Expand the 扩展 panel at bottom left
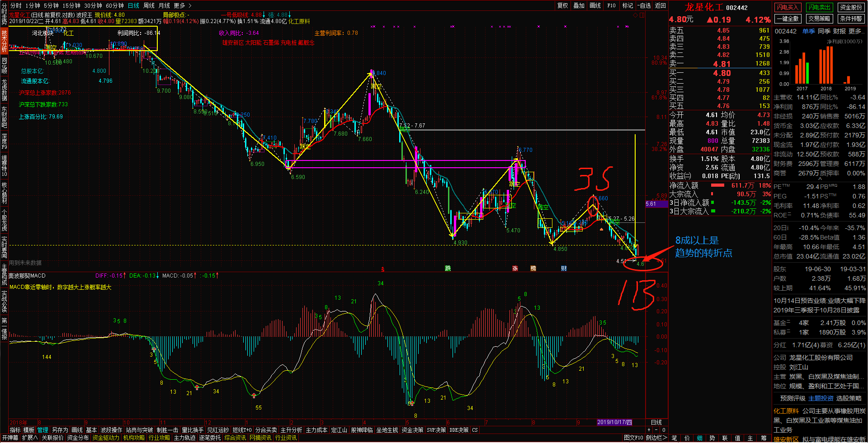Image resolution: width=868 pixels, height=443 pixels. click(30, 438)
